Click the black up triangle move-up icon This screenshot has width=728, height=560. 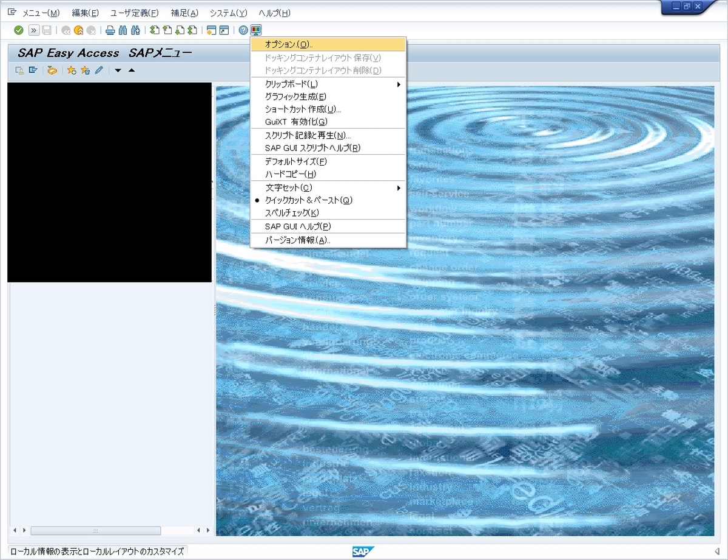click(x=131, y=70)
